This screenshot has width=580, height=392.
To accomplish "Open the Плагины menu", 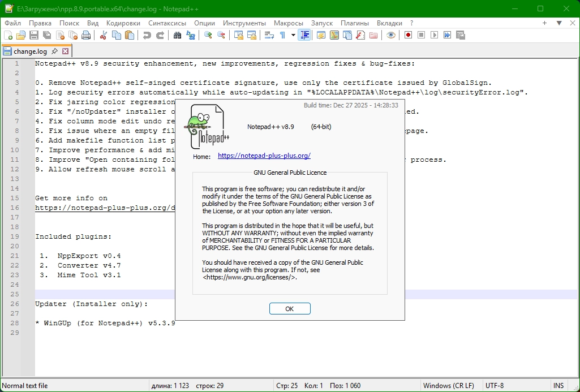I will [x=354, y=23].
